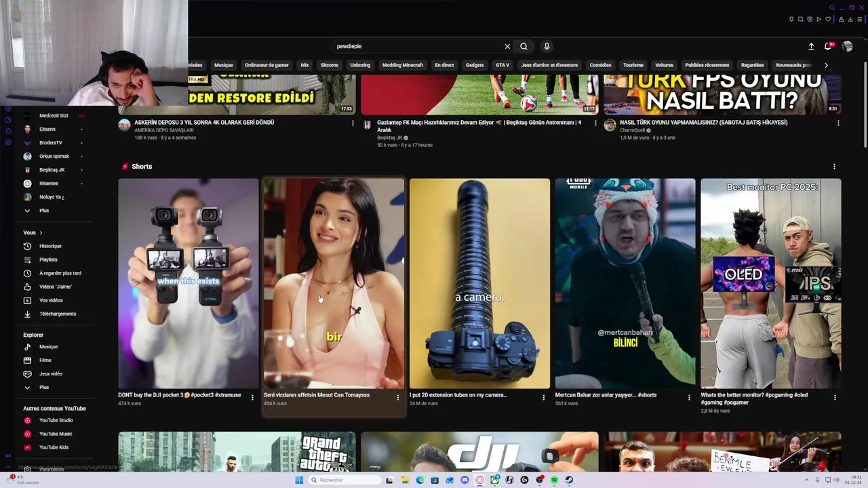
Task: Open the Shorts shelf options menu
Action: pyautogui.click(x=834, y=167)
